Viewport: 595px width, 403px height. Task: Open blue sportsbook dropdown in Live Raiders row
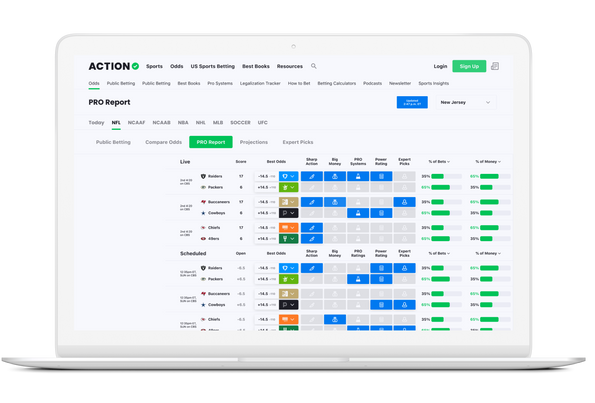pyautogui.click(x=289, y=176)
